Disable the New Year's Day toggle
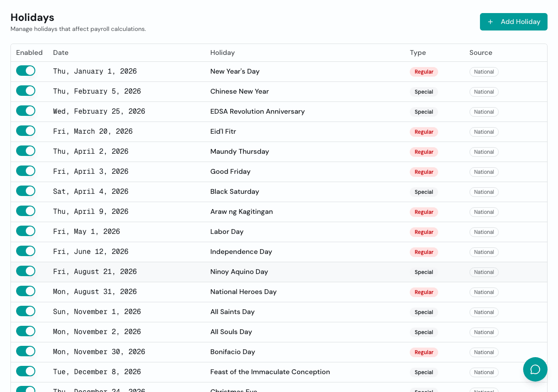Image resolution: width=558 pixels, height=392 pixels. coord(26,71)
